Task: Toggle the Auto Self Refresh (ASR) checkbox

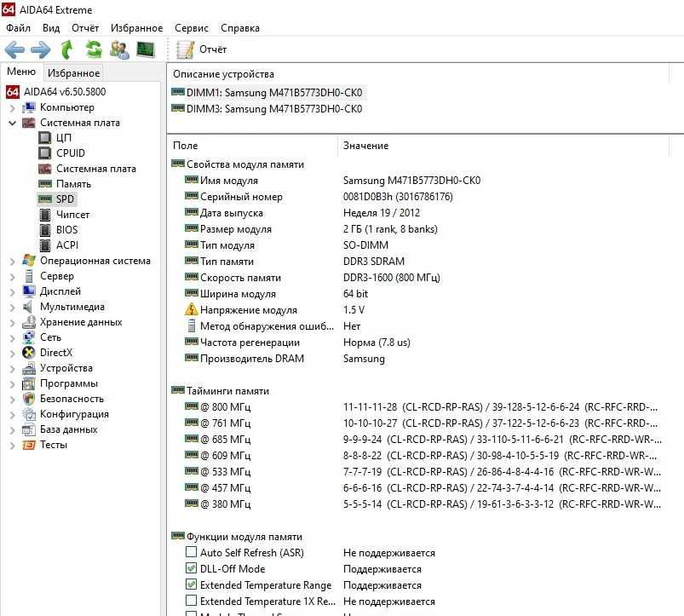Action: [191, 552]
